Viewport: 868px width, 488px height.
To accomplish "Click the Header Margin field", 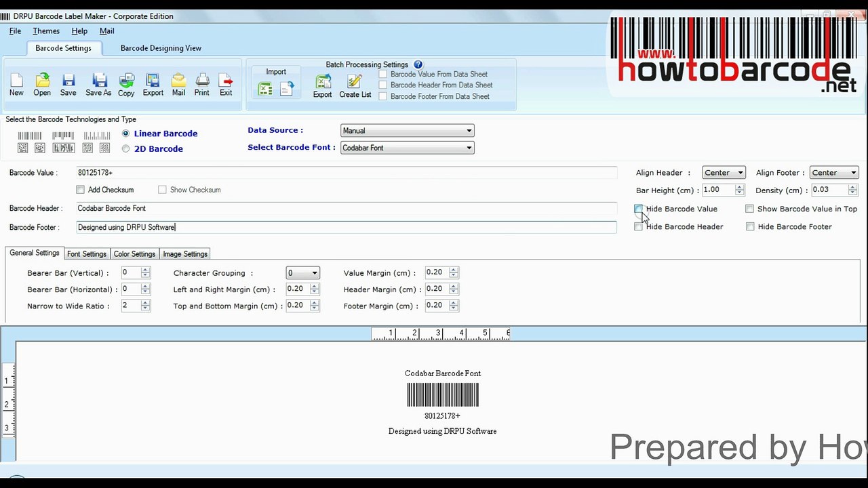I will point(437,289).
